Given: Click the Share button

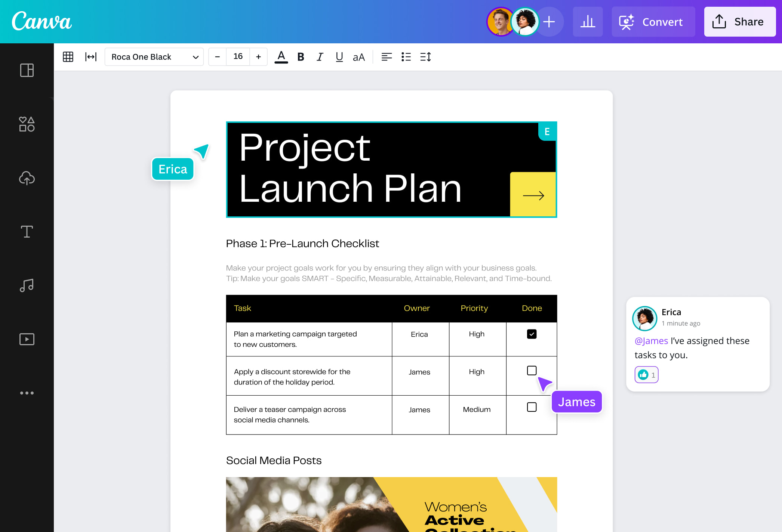Looking at the screenshot, I should [x=739, y=22].
